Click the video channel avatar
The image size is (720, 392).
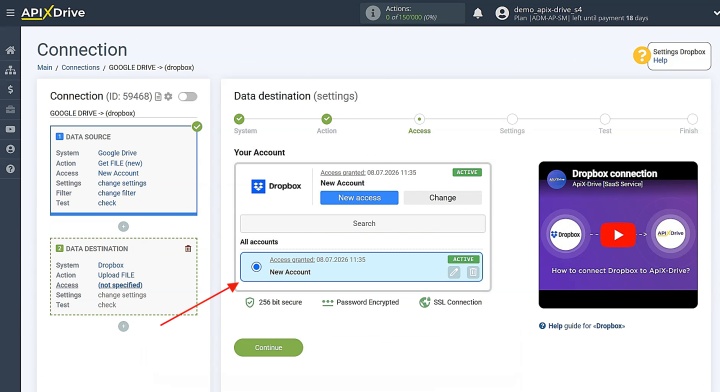coord(557,180)
